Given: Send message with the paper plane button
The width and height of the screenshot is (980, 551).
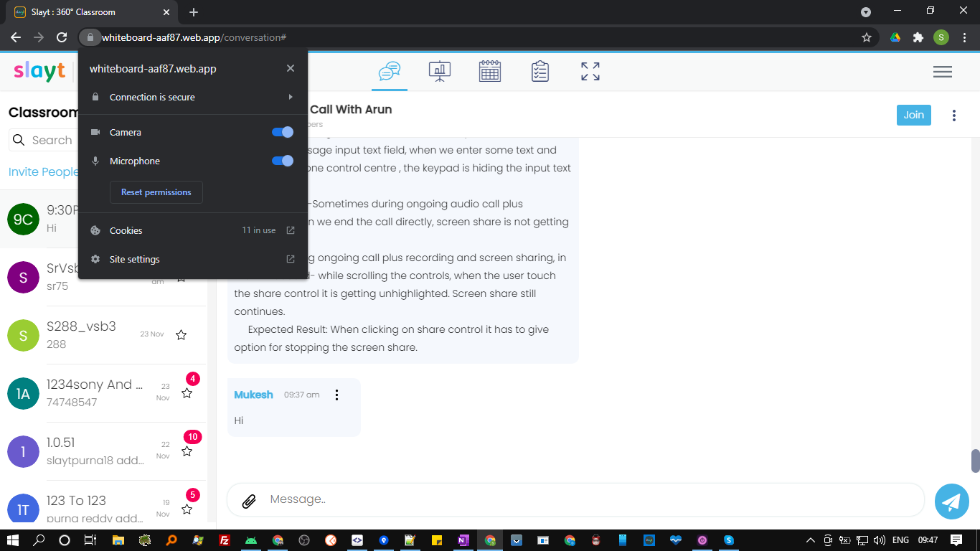Looking at the screenshot, I should point(952,501).
